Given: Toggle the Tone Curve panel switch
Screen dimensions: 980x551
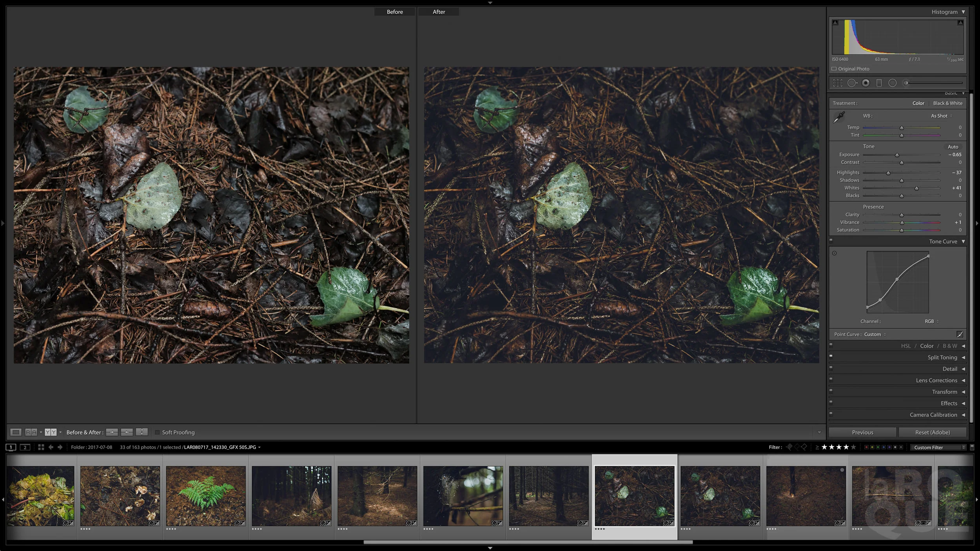Looking at the screenshot, I should (x=831, y=241).
